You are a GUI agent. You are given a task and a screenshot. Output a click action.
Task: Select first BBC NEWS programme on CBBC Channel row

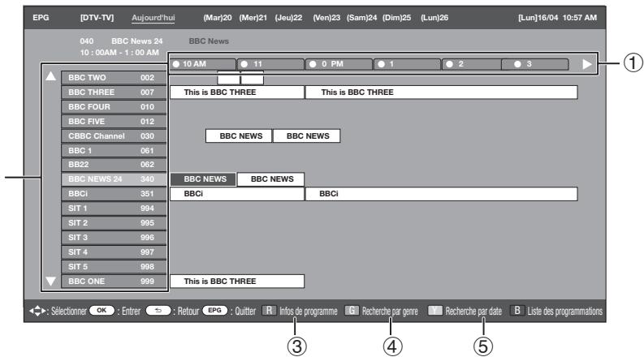pyautogui.click(x=239, y=135)
